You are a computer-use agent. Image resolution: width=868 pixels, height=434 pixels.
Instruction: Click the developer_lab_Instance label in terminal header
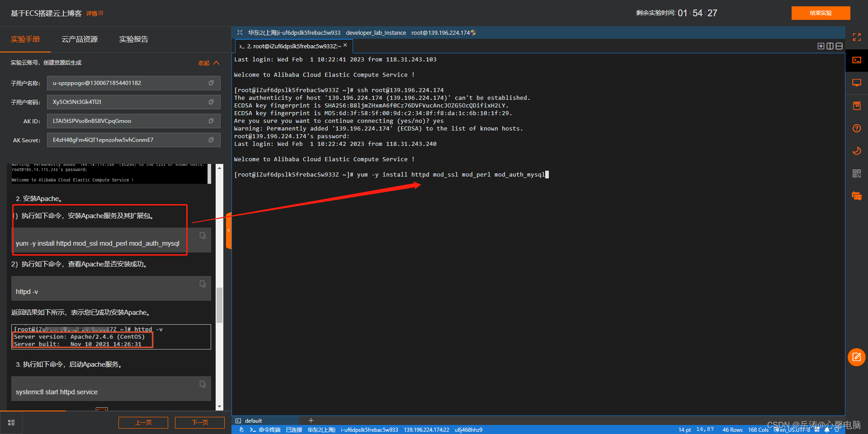point(376,33)
